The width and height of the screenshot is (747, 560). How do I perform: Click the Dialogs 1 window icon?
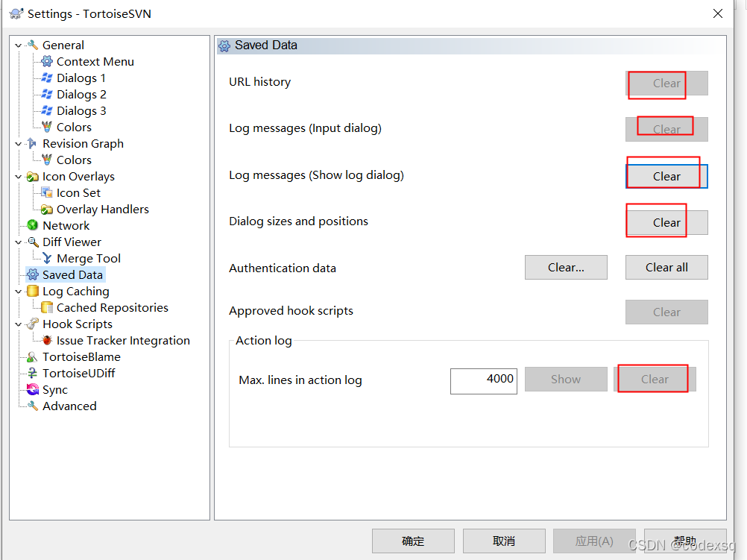[x=47, y=78]
